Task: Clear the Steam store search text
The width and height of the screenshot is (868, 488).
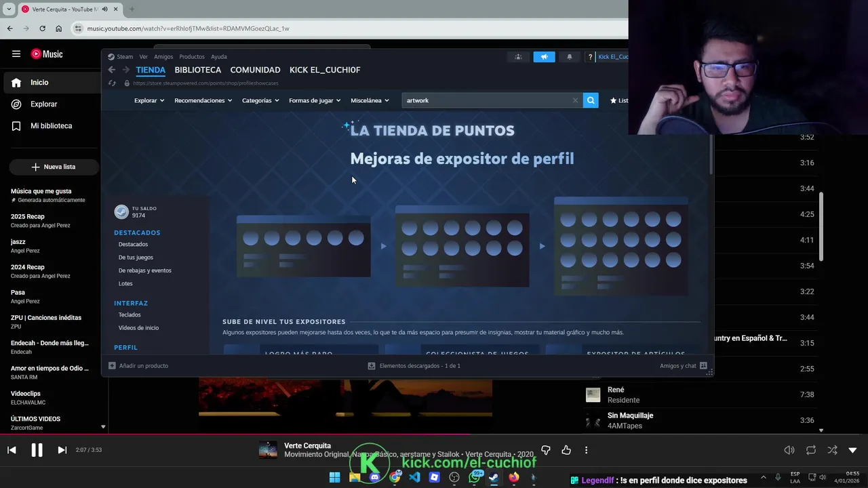Action: [576, 100]
